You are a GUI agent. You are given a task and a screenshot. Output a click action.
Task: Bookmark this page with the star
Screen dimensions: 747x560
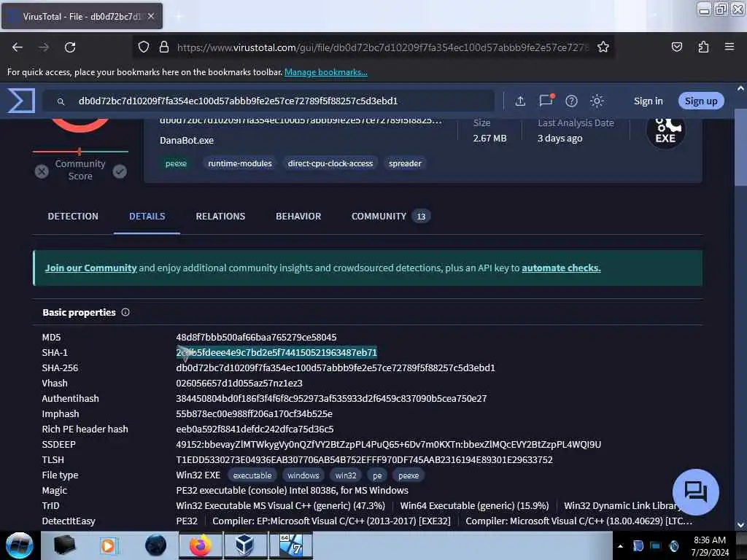pos(603,47)
